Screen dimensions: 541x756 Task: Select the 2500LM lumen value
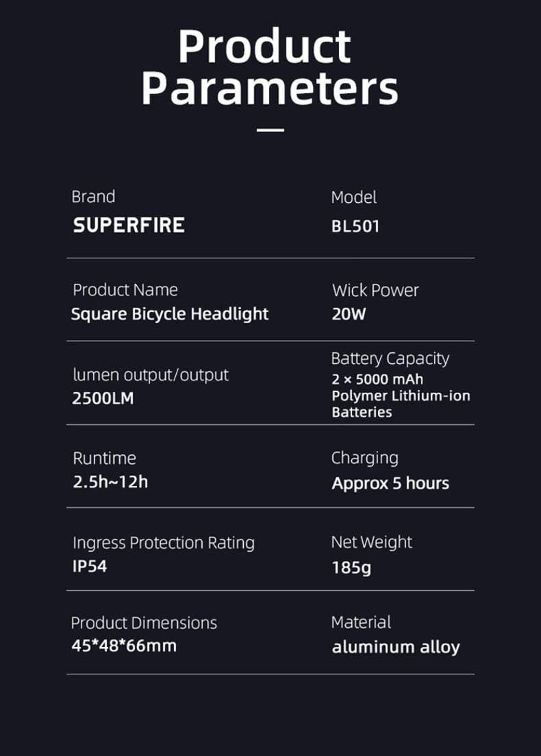(103, 398)
